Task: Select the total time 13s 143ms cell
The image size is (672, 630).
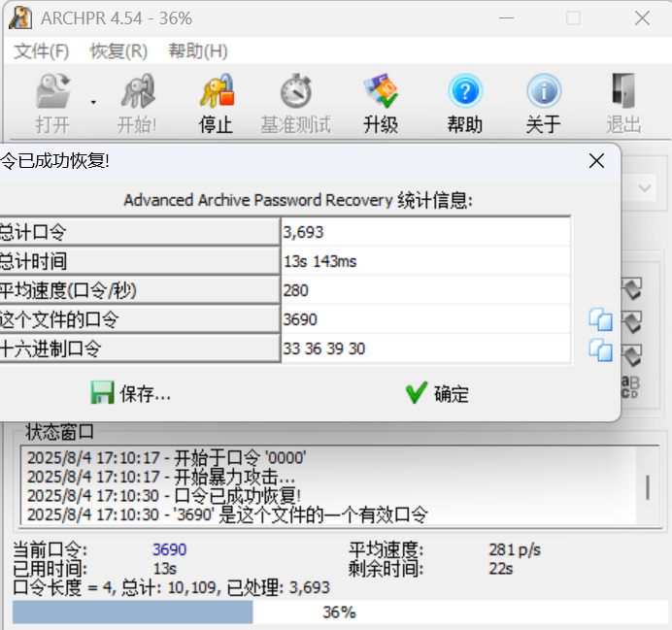Action: pos(425,261)
